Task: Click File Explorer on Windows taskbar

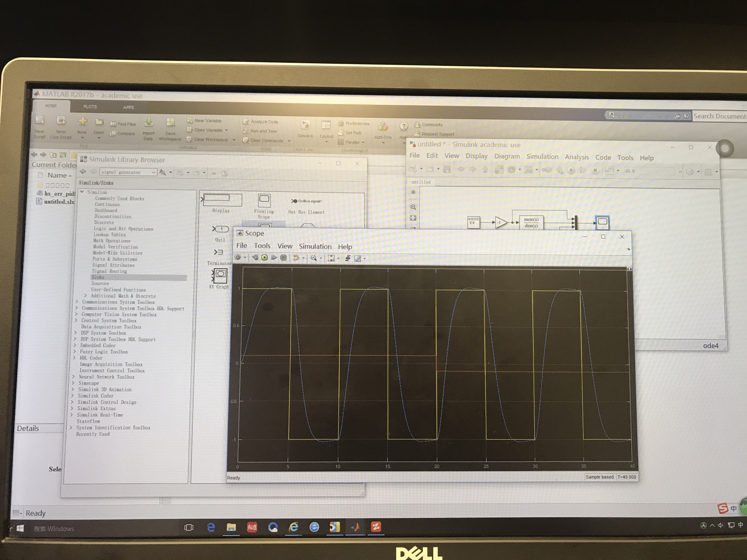Action: 231,527
